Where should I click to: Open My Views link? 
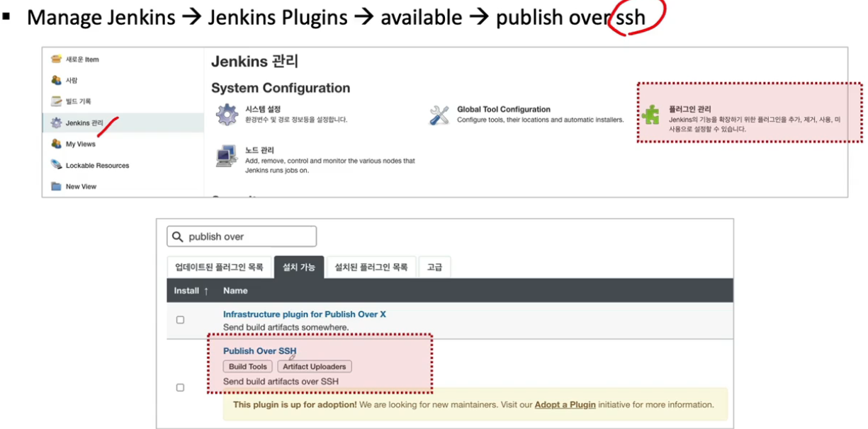[x=81, y=144]
